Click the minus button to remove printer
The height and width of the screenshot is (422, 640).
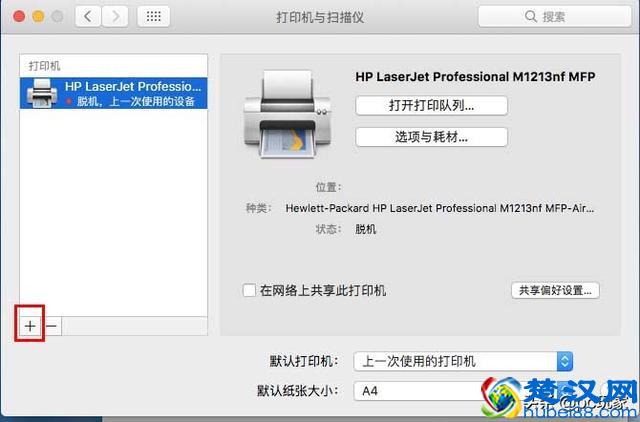52,325
